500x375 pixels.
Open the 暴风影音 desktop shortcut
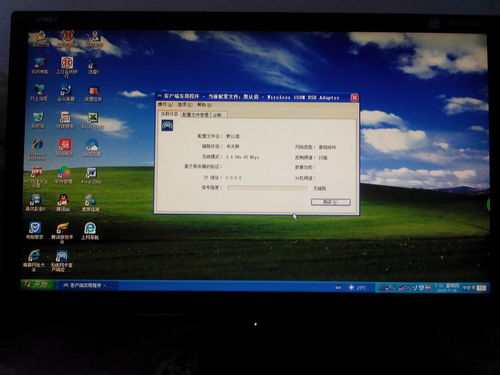point(35,203)
